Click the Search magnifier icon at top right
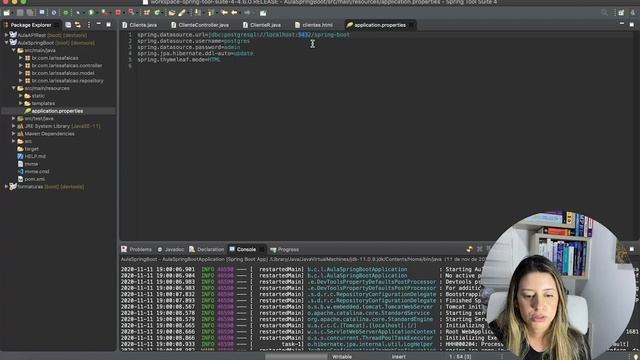This screenshot has width=640, height=360. (x=604, y=13)
